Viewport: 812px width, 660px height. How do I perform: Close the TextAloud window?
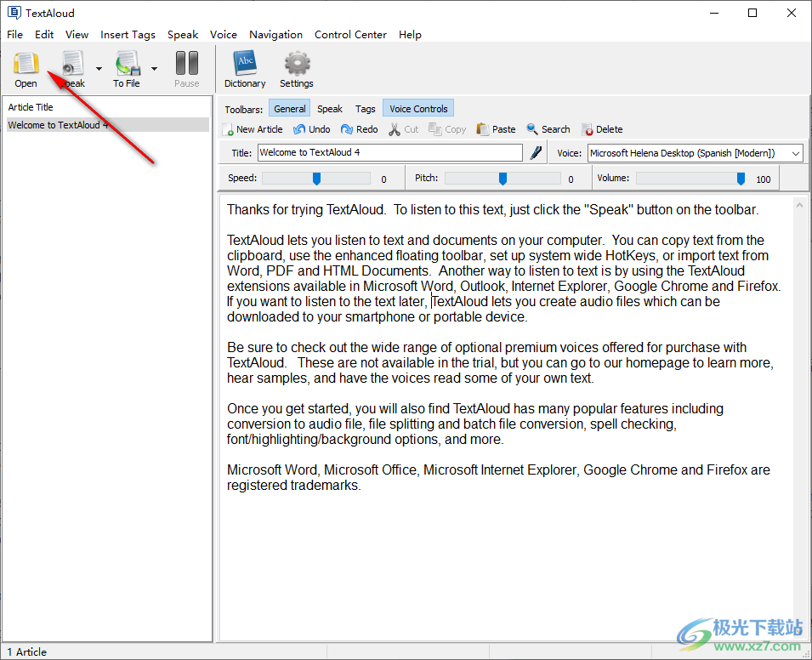(792, 13)
